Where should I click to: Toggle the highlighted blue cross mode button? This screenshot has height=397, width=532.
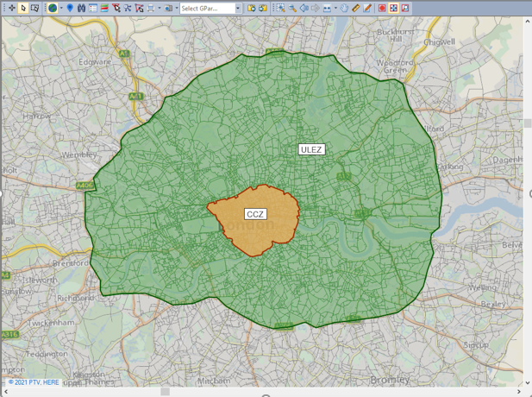(x=393, y=8)
